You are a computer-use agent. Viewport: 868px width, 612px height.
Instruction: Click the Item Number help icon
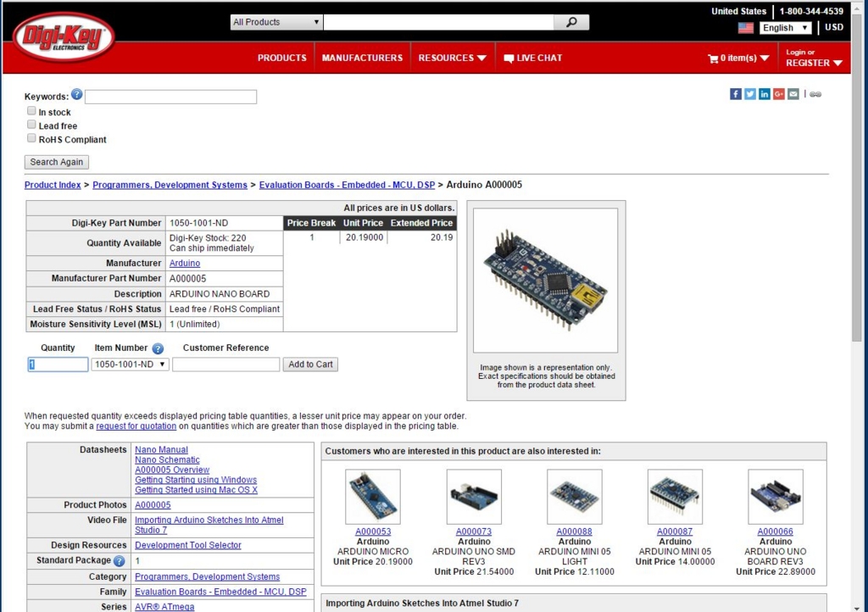point(158,348)
